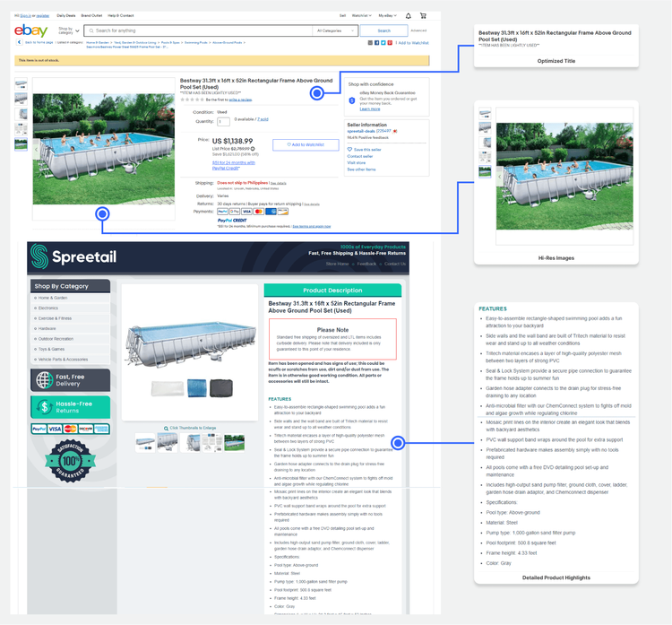Viewport: 672px width, 625px height.
Task: Click Contact seller link
Action: tap(360, 156)
